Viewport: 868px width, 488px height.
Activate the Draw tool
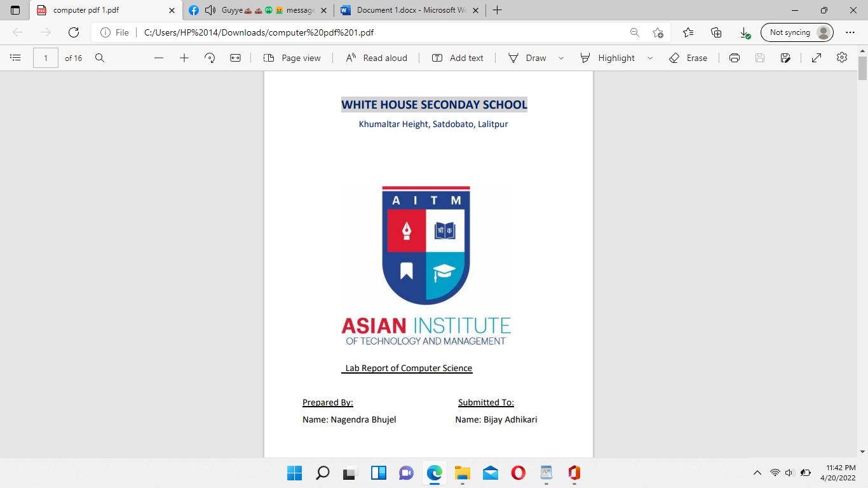[x=527, y=58]
